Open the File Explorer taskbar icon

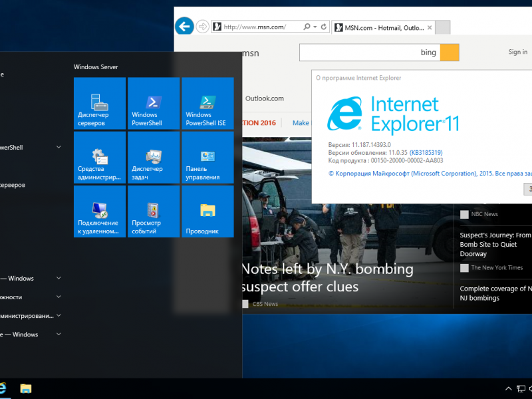point(26,388)
